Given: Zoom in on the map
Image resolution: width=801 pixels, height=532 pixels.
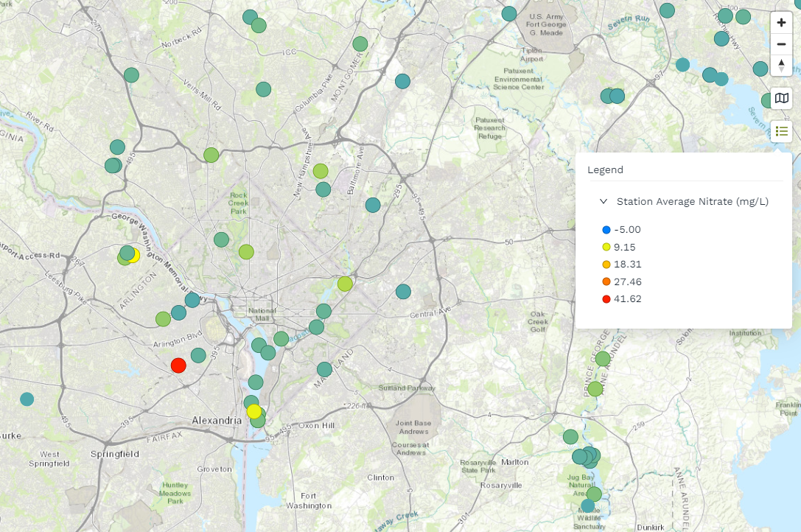Looking at the screenshot, I should tap(781, 23).
